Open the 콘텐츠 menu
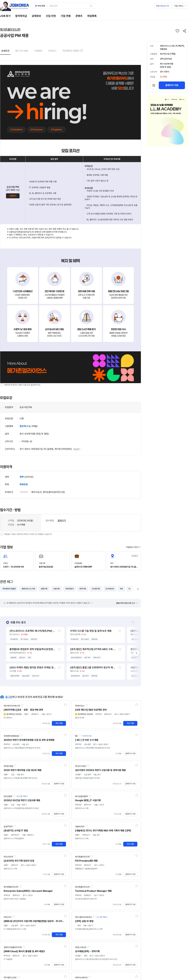This screenshot has height=980, width=188. point(79,16)
